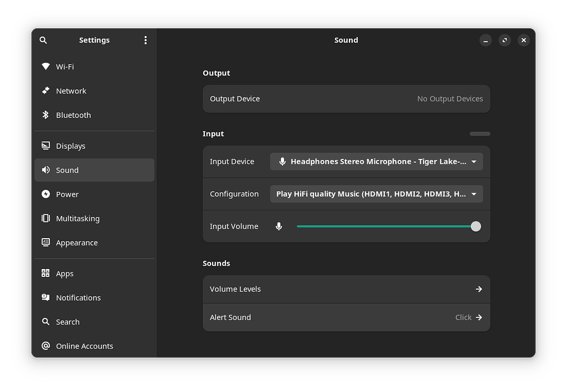Viewport: 567px width, 392px height.
Task: Click the Notifications bell icon
Action: (45, 297)
